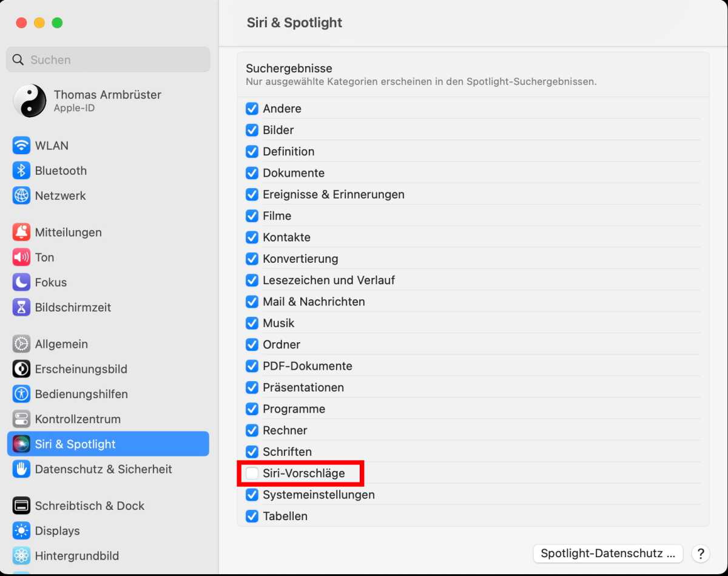728x576 pixels.
Task: Open Datenschutz & Sicherheit hand icon
Action: pos(21,469)
